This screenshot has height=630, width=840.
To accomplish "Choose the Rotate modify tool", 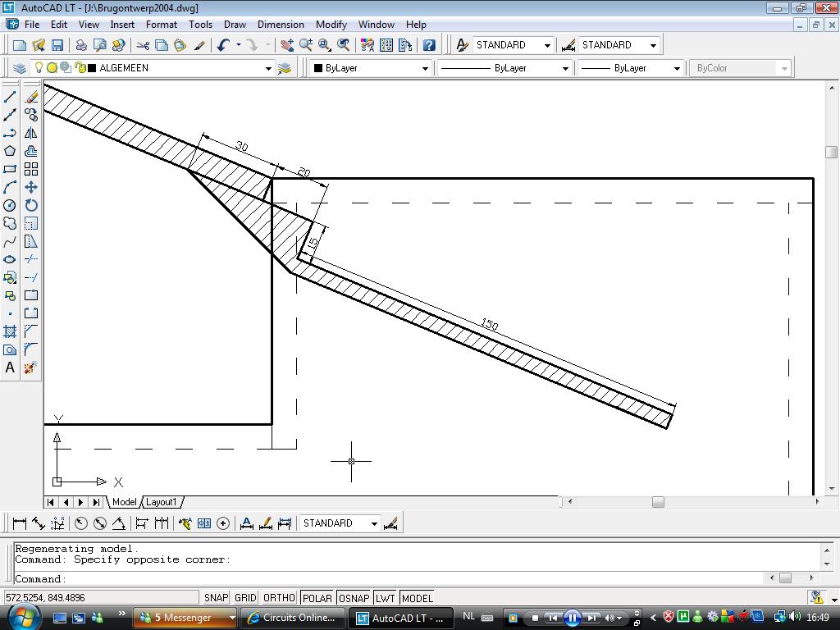I will 31,205.
